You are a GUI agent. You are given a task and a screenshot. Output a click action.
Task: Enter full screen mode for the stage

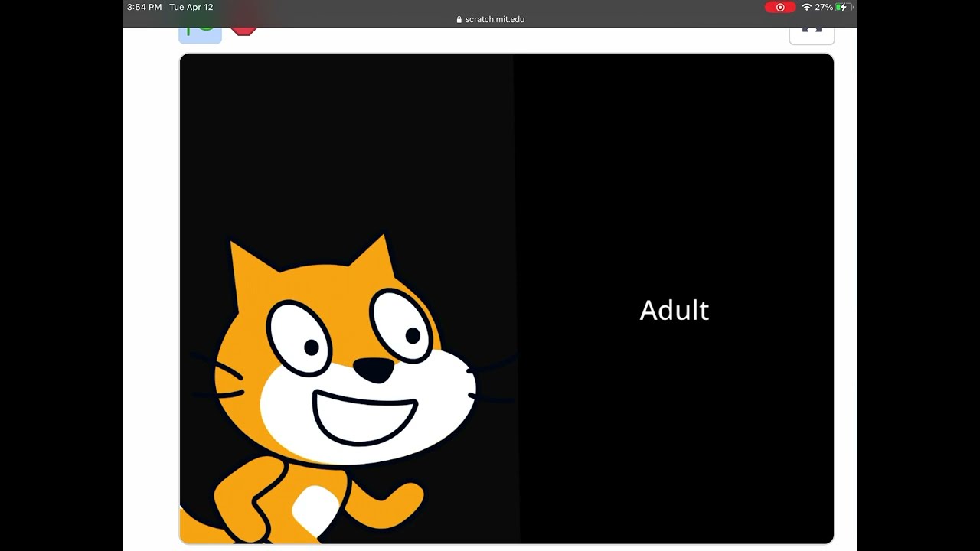[x=812, y=35]
